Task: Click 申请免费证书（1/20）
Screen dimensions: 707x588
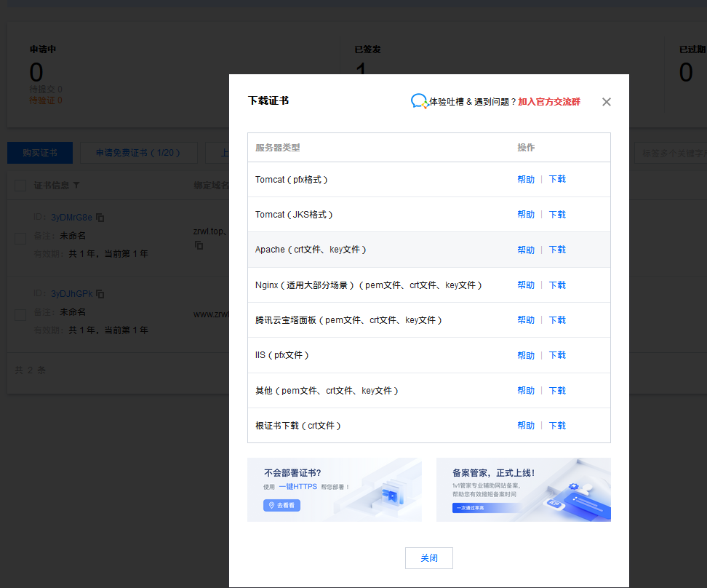Action: pos(138,153)
